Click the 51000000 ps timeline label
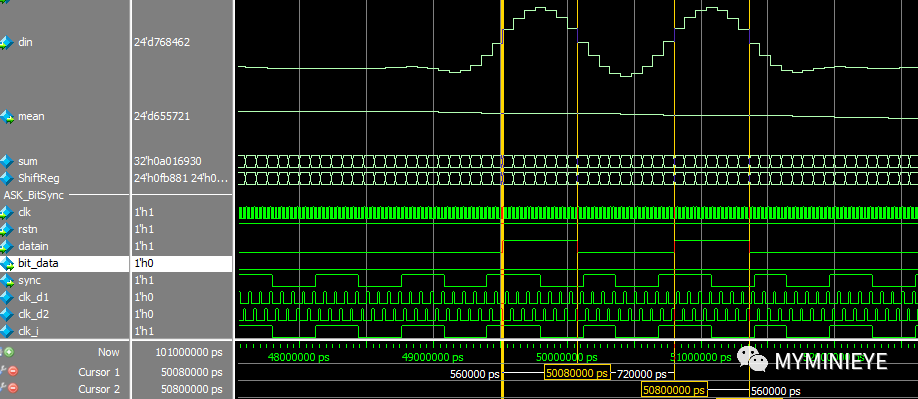Image resolution: width=918 pixels, height=399 pixels. (700, 357)
